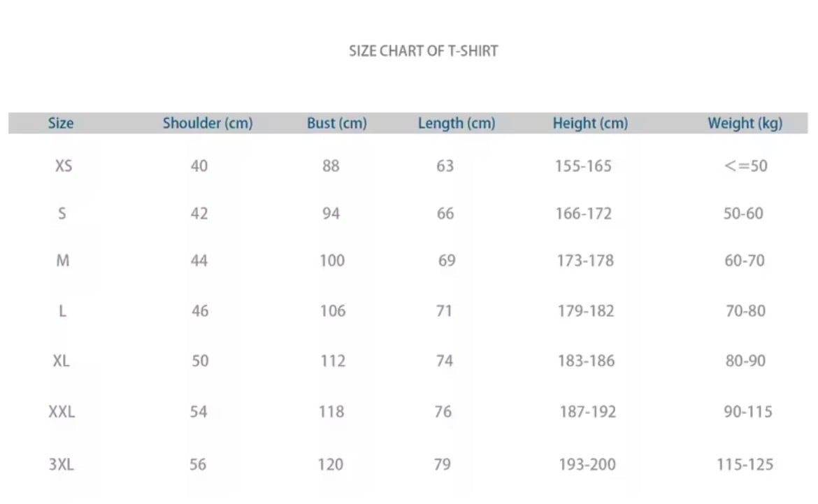Select the <=50 weight cell
Image resolution: width=818 pixels, height=504 pixels.
point(746,166)
